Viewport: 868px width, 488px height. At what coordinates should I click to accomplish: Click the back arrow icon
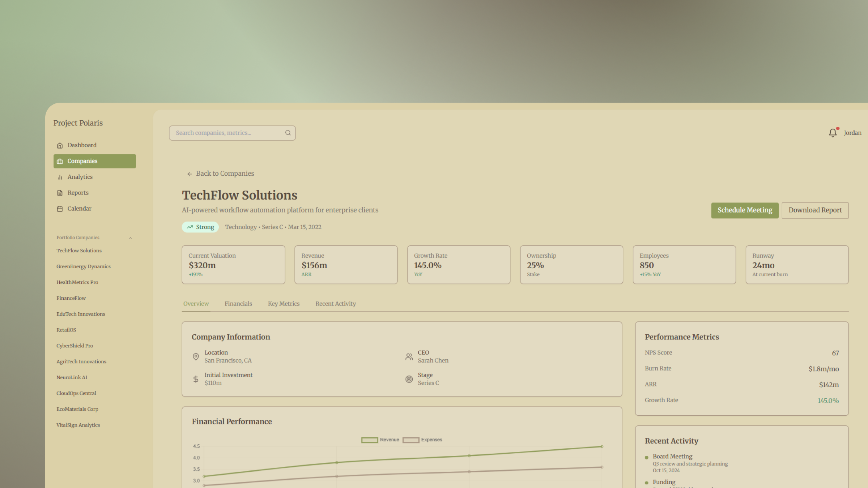point(190,174)
